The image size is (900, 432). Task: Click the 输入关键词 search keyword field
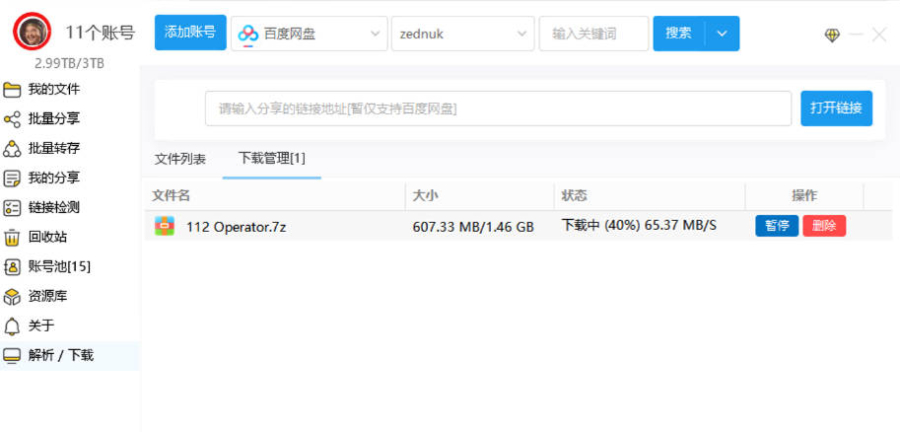pos(592,34)
